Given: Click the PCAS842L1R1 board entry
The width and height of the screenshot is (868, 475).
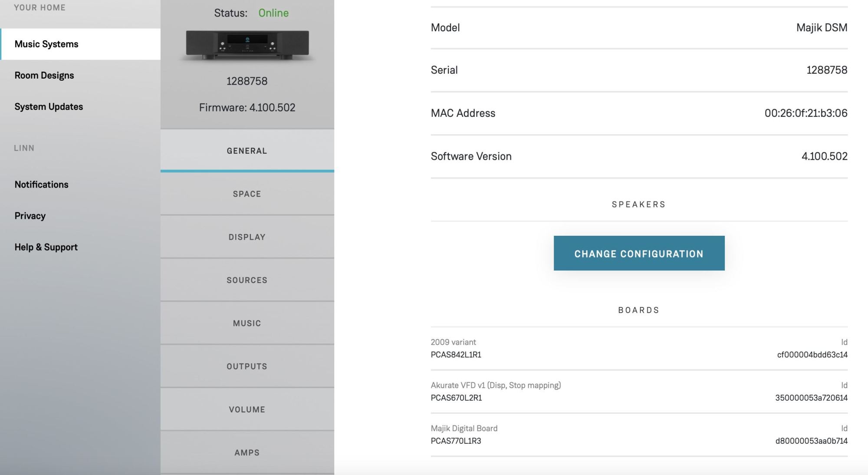Looking at the screenshot, I should click(x=456, y=355).
